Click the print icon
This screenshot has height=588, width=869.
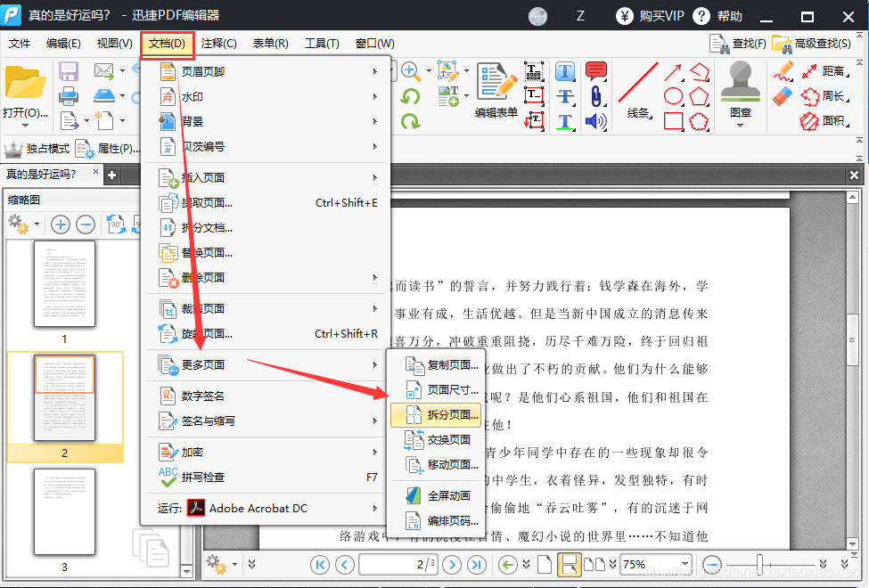click(69, 96)
